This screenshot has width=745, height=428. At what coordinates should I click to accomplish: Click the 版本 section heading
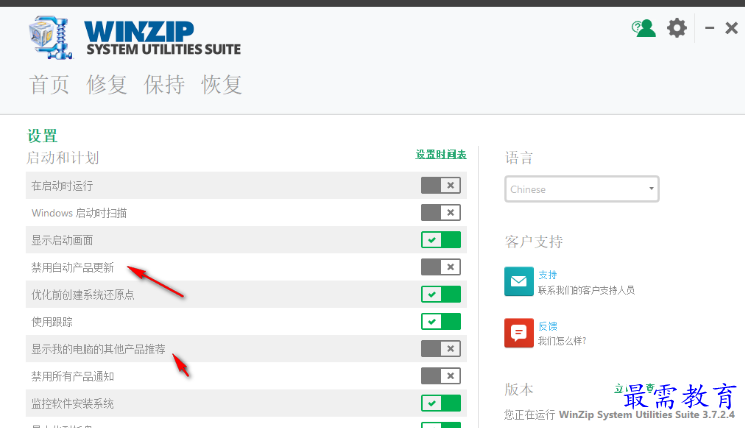519,390
